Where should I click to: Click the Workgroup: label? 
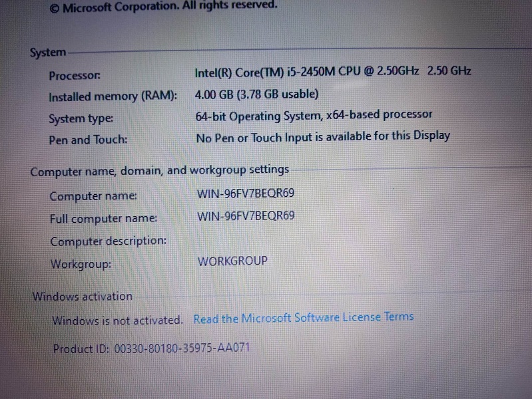81,264
